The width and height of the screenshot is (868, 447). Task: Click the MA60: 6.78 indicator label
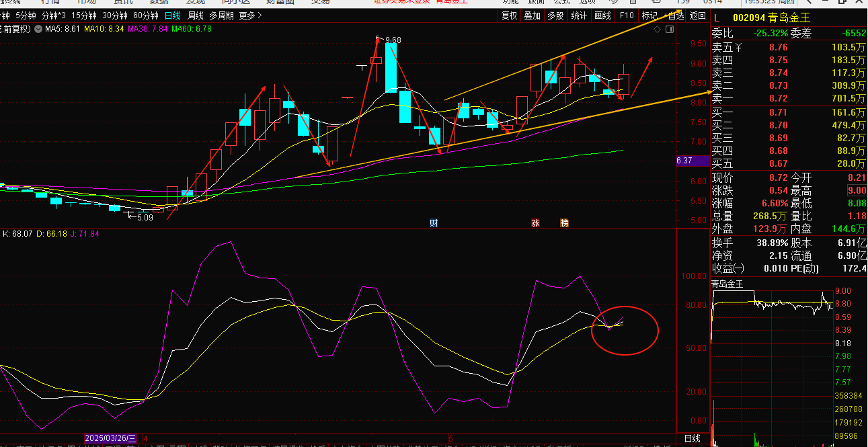click(x=192, y=29)
